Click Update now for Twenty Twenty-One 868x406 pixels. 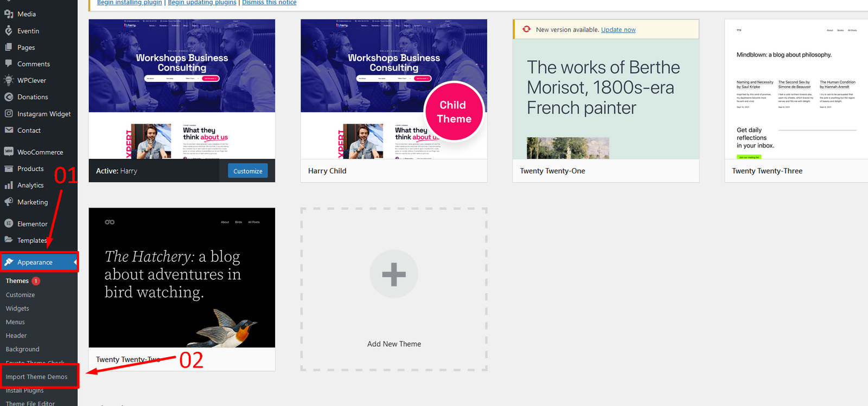(618, 30)
